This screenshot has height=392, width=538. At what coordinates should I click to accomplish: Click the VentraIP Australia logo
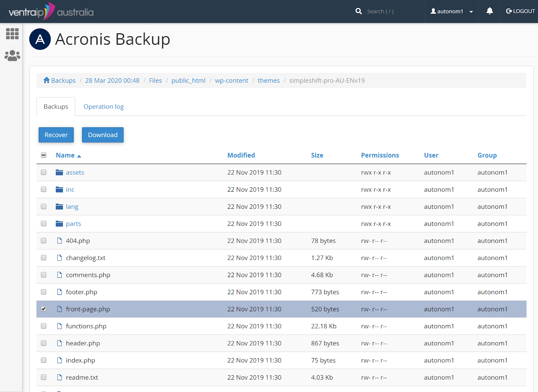(51, 11)
